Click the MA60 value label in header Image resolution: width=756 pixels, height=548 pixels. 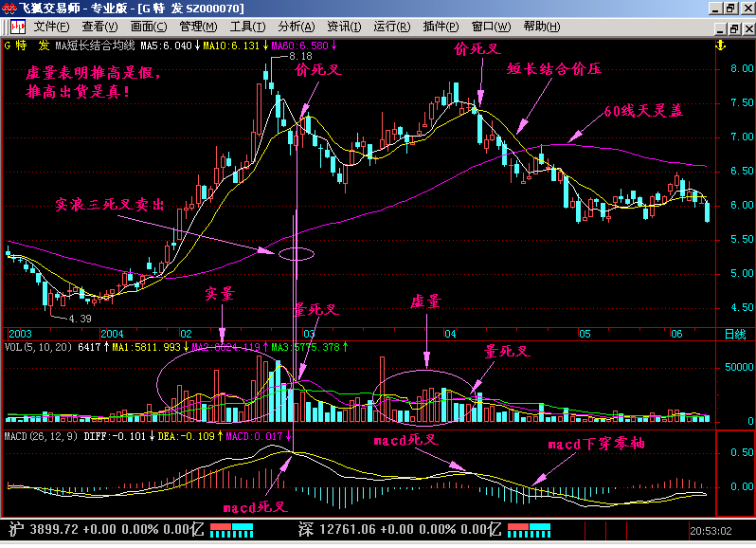click(x=298, y=45)
